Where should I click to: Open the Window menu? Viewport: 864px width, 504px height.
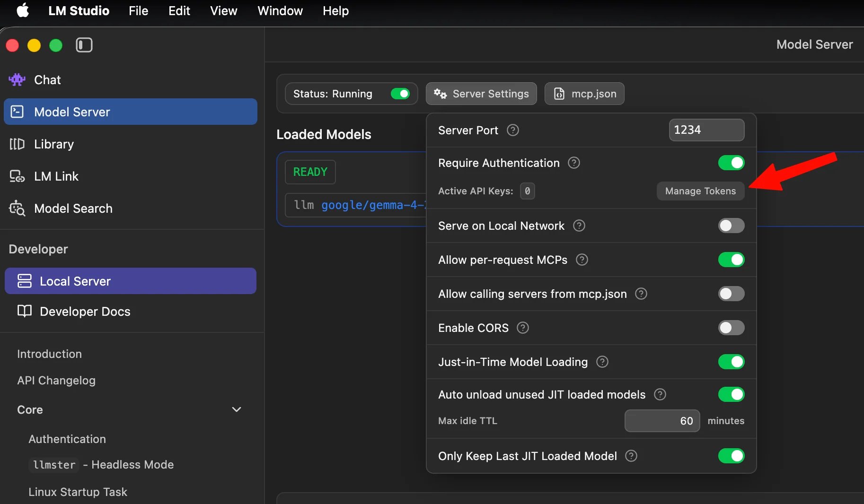(x=280, y=10)
